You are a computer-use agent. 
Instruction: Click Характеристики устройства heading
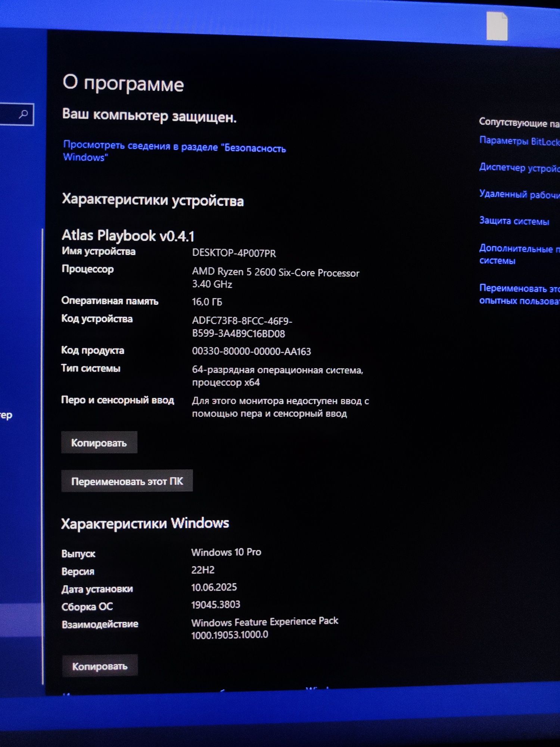[153, 200]
